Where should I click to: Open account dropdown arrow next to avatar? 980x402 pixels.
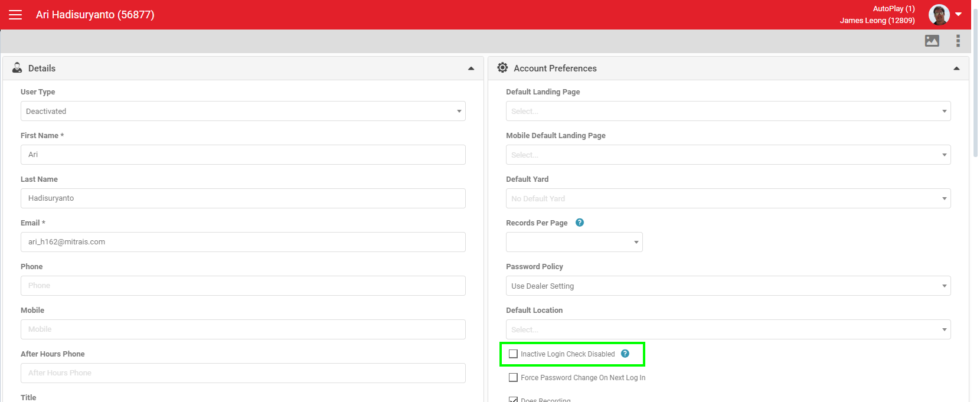click(958, 14)
